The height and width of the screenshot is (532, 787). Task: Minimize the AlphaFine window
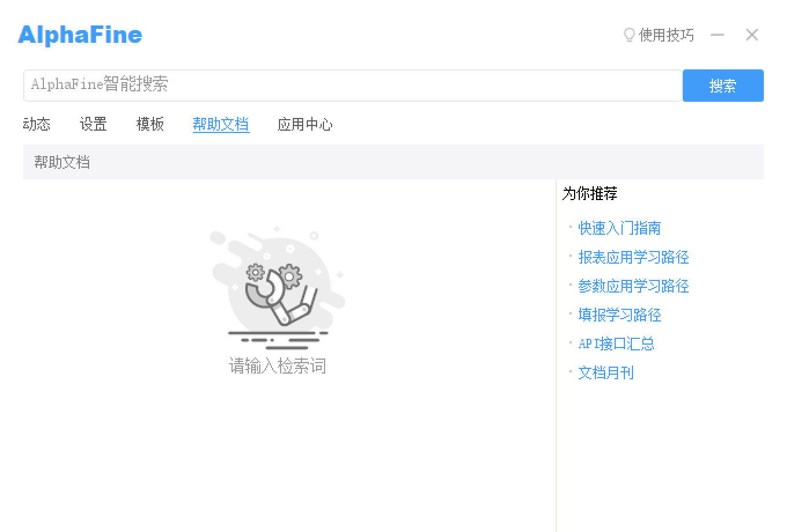point(718,35)
